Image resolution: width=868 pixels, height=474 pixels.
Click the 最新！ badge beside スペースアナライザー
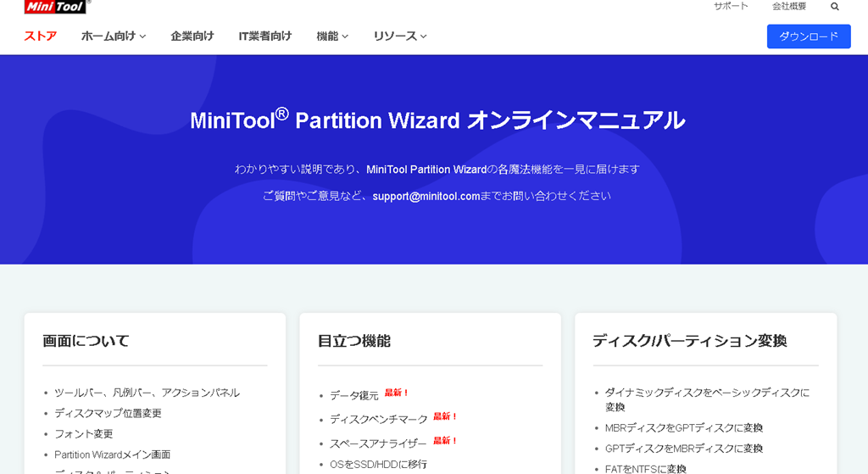coord(445,440)
